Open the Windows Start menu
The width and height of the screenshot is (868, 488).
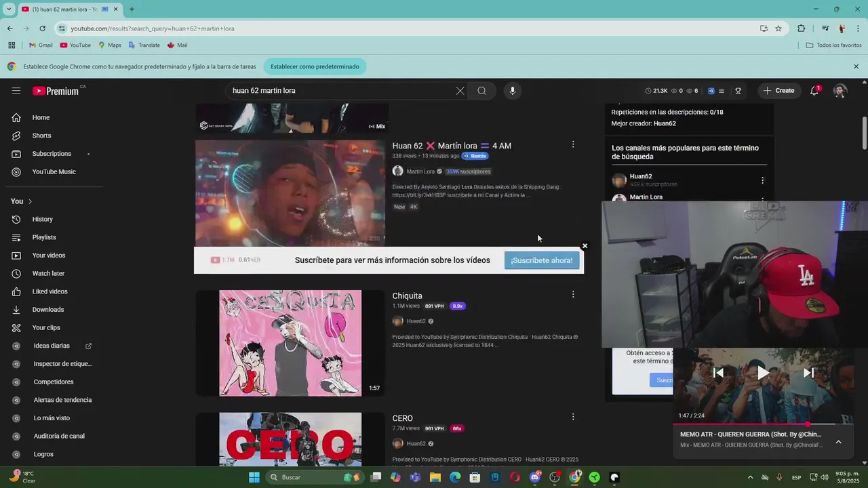[x=254, y=478]
